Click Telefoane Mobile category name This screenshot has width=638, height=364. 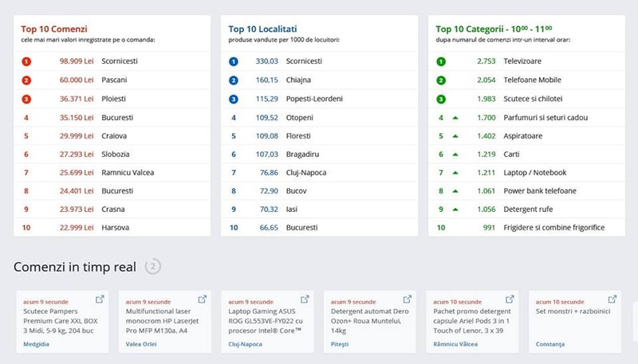[532, 80]
